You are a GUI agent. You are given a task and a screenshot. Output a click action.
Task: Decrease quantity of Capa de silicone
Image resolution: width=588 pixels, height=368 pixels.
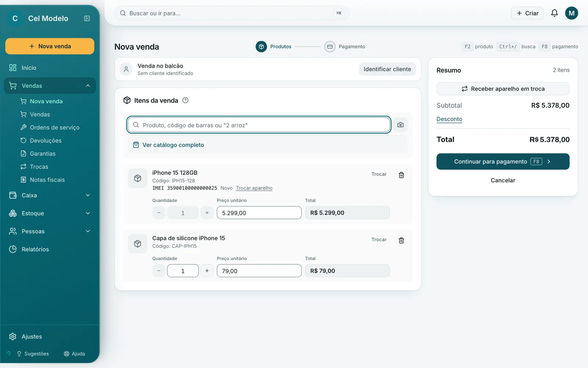(159, 271)
